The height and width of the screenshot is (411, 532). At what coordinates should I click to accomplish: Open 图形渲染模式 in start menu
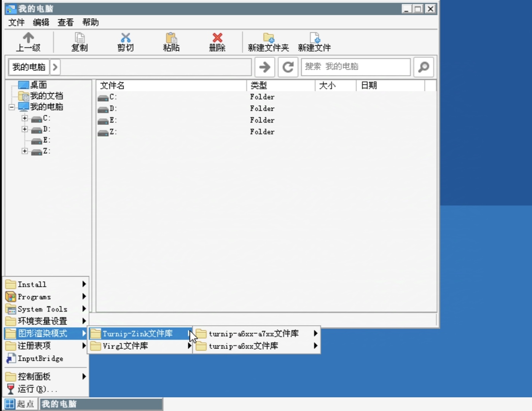point(46,334)
